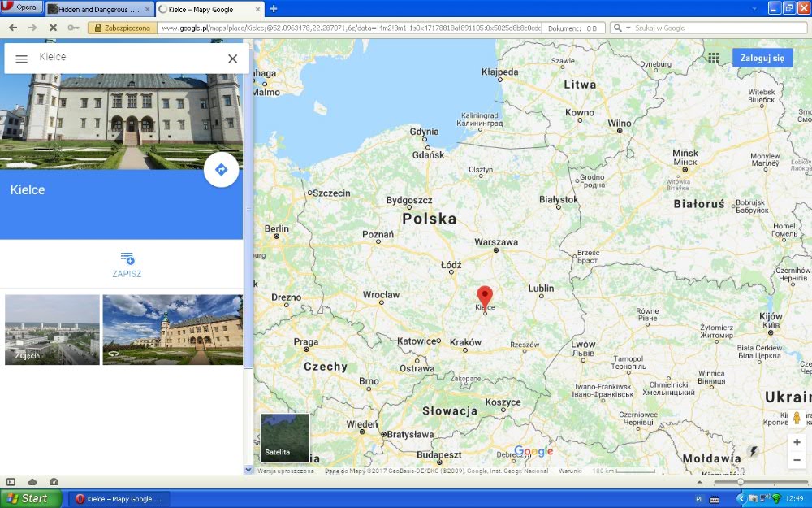This screenshot has height=508, width=812.
Task: Zoom in the map with plus
Action: pyautogui.click(x=797, y=442)
